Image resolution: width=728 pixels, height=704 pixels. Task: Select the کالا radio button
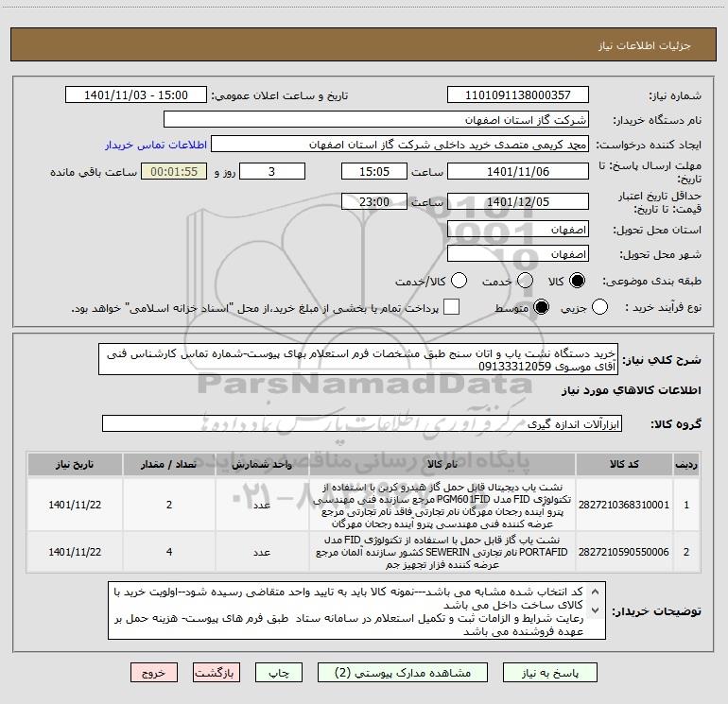coord(577,281)
